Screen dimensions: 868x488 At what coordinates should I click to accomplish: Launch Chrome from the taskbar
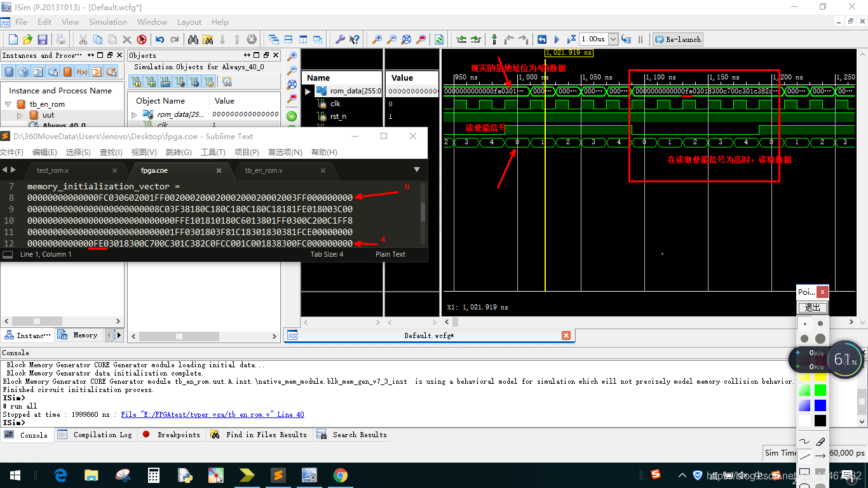341,475
